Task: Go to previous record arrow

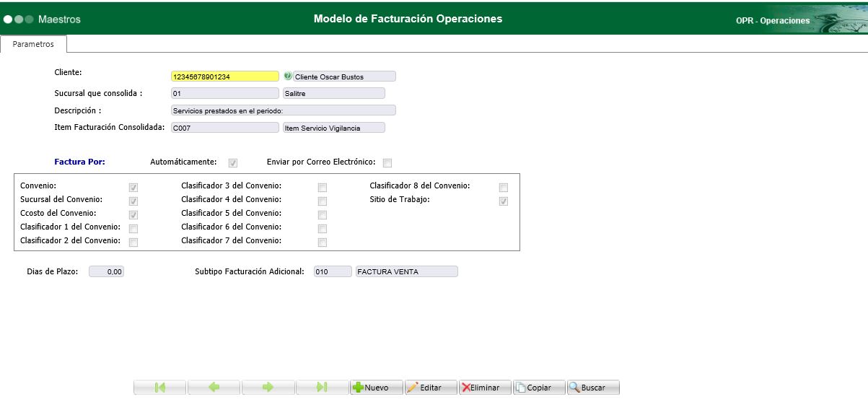Action: tap(214, 388)
